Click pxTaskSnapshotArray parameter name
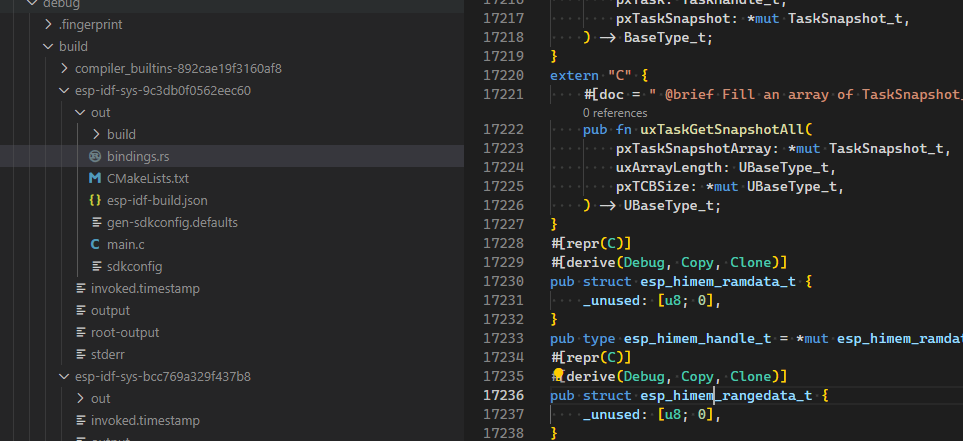 click(693, 149)
